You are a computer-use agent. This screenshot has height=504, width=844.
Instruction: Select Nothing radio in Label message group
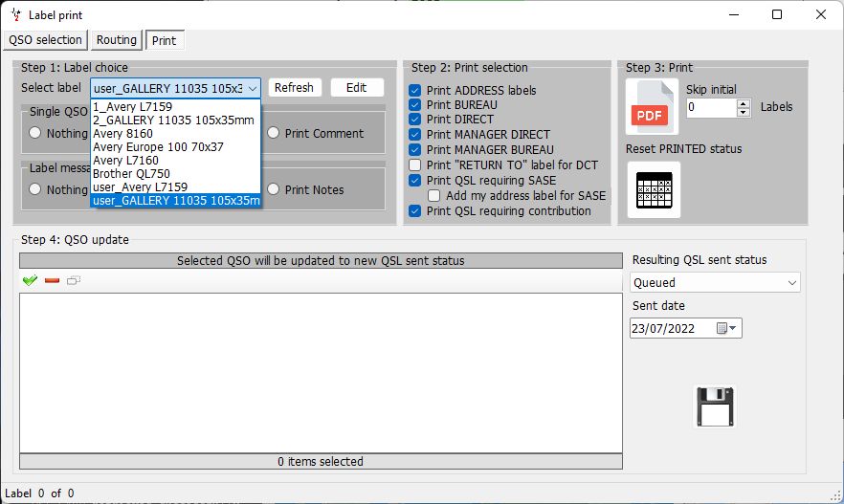35,189
